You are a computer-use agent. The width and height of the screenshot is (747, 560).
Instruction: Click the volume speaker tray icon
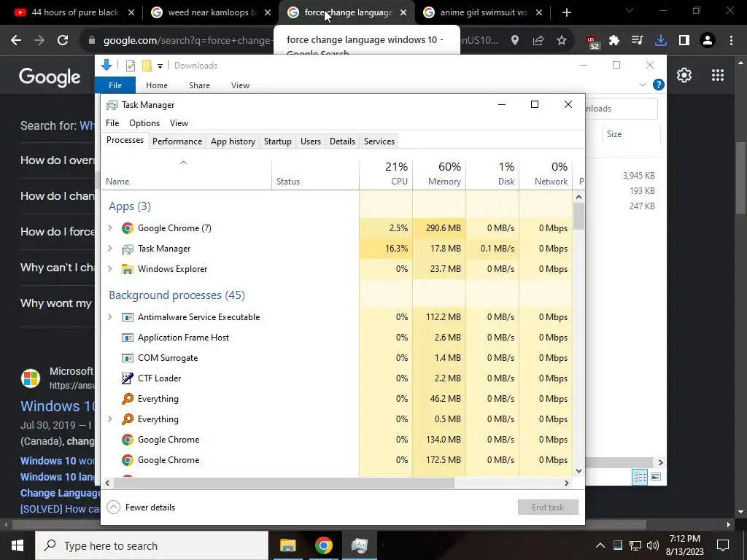(653, 545)
